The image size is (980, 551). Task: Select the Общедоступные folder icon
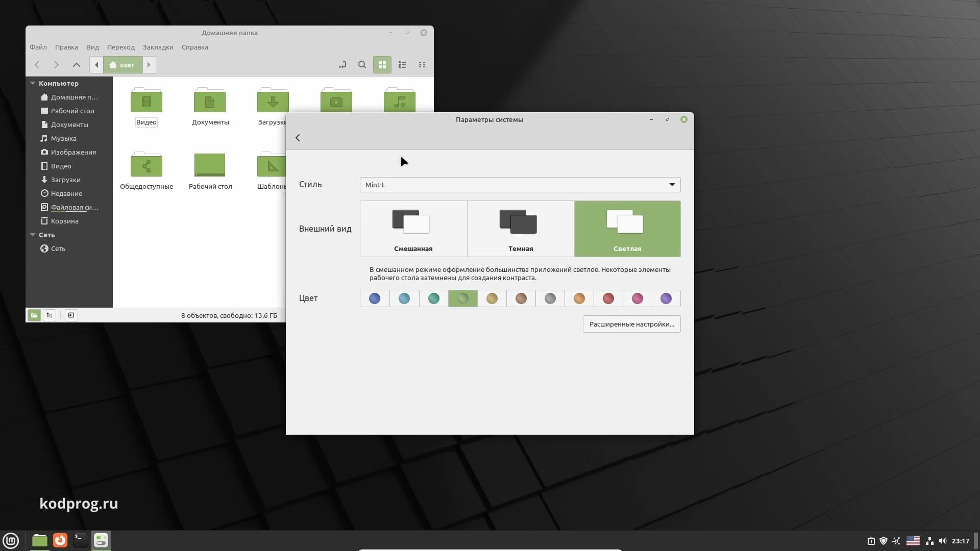(146, 165)
